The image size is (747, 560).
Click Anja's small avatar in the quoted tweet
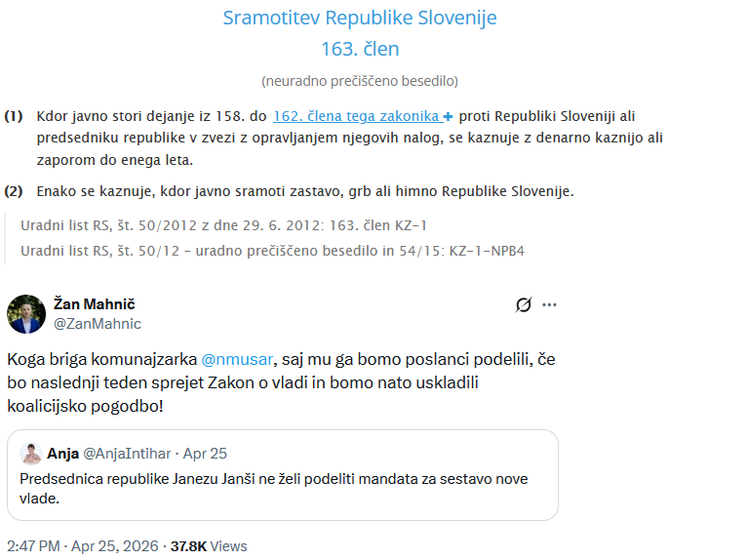[30, 454]
